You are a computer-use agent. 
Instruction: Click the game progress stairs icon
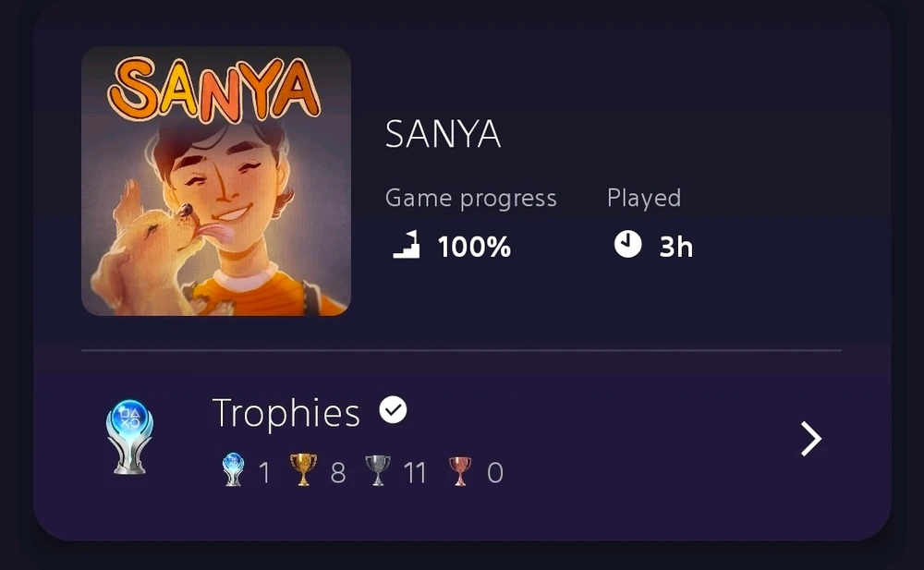coord(407,246)
